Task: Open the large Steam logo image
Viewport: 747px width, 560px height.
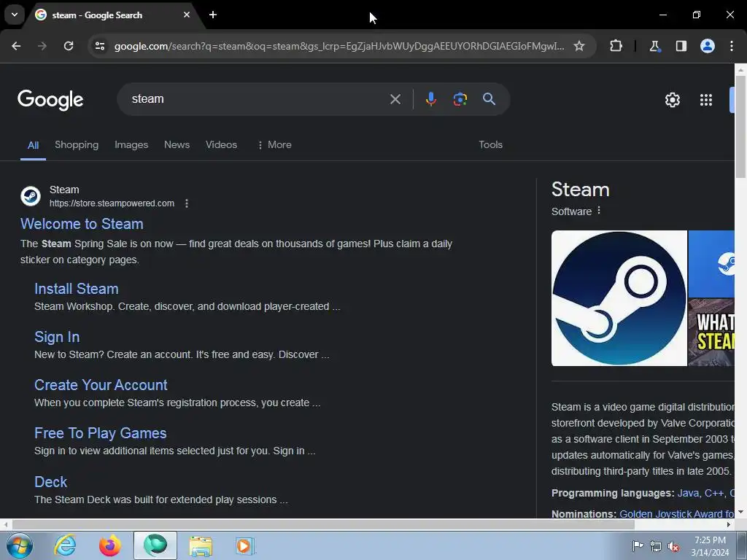Action: point(619,298)
